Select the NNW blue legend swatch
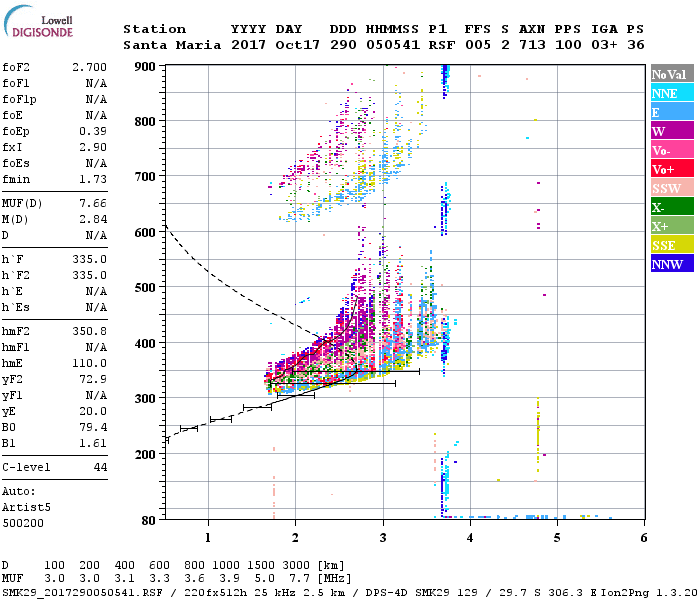The height and width of the screenshot is (600, 700). (x=672, y=264)
